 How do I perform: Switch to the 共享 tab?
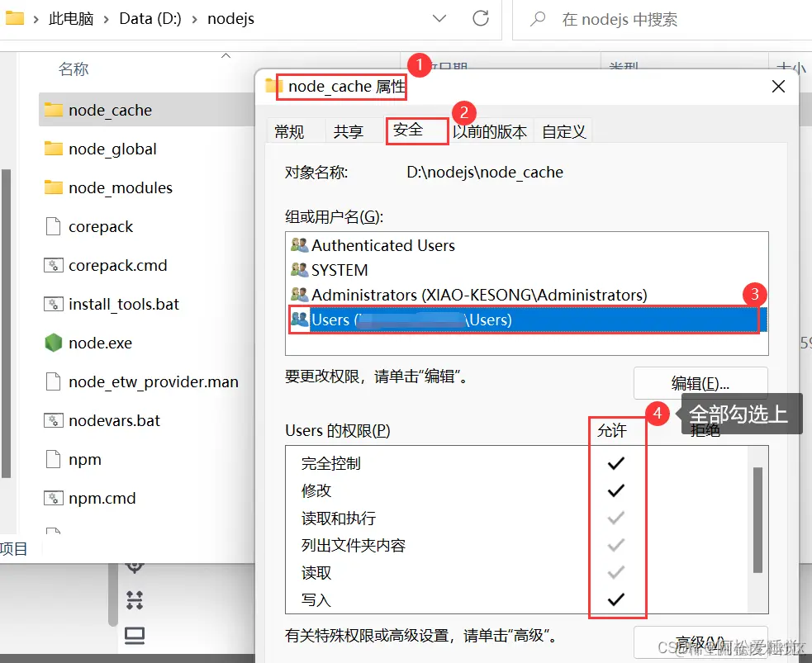click(348, 131)
